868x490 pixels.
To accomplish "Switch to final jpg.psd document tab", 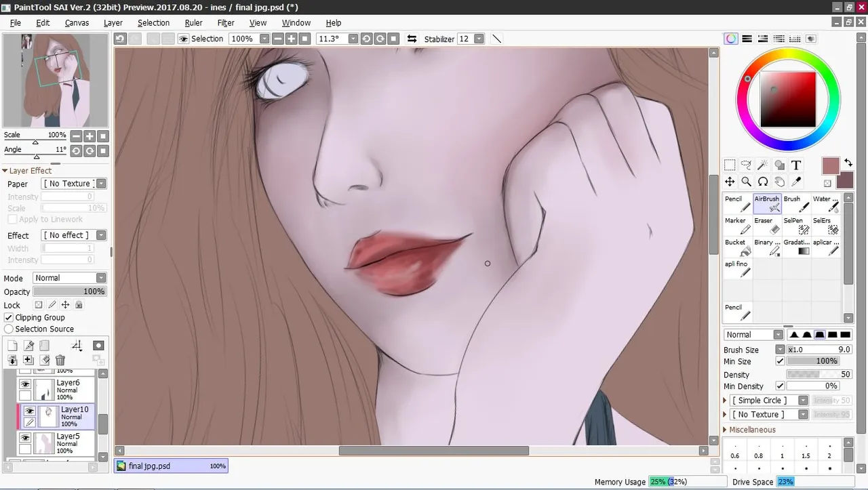I will pos(171,466).
